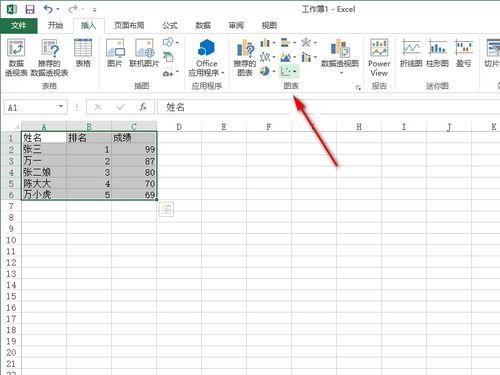Open Power View report

point(379,57)
